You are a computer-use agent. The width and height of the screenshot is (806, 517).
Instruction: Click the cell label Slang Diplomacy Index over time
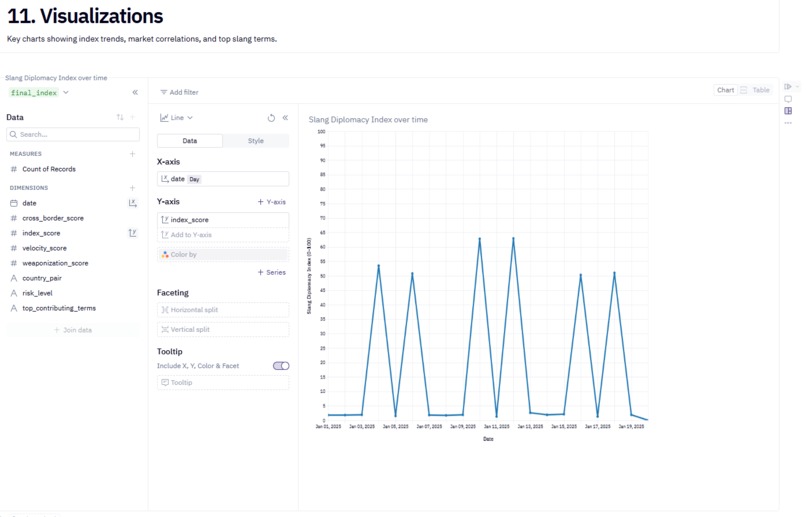click(56, 78)
